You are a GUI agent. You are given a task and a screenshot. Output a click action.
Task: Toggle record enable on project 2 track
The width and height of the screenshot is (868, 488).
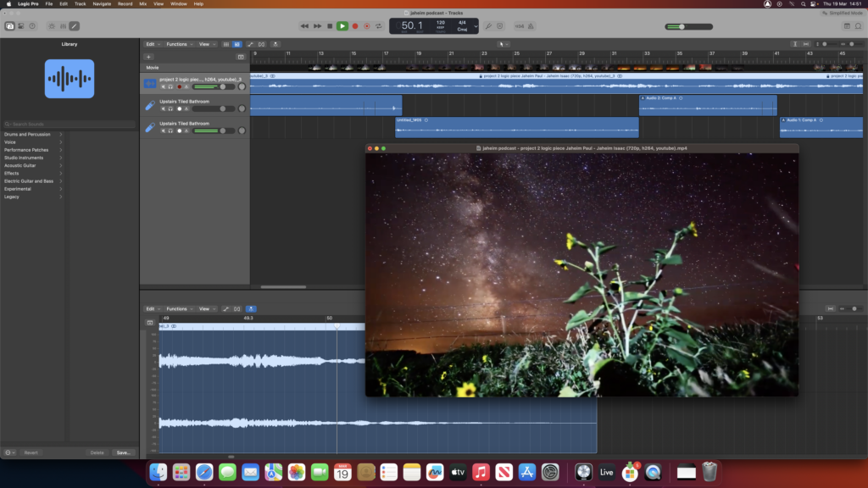[x=179, y=86]
